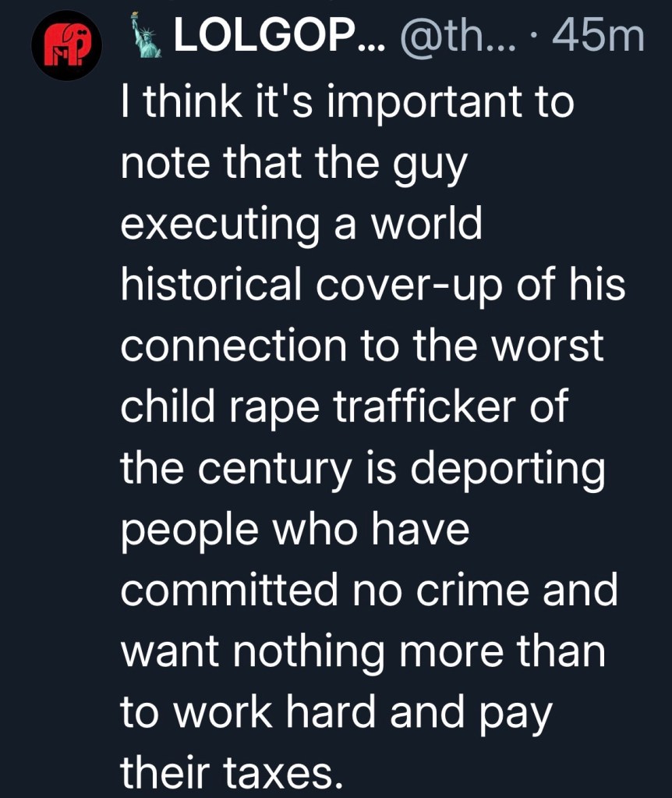Tap the line "want nothing more than"
Viewport: 672px width, 798px height.
(362, 650)
